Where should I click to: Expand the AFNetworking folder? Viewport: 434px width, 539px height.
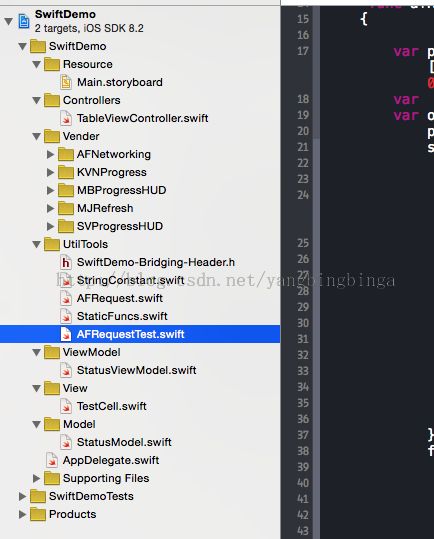[x=51, y=154]
